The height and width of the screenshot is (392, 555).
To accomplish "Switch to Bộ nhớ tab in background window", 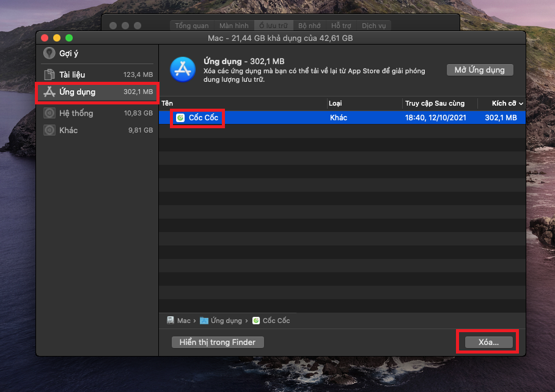I will 309,26.
